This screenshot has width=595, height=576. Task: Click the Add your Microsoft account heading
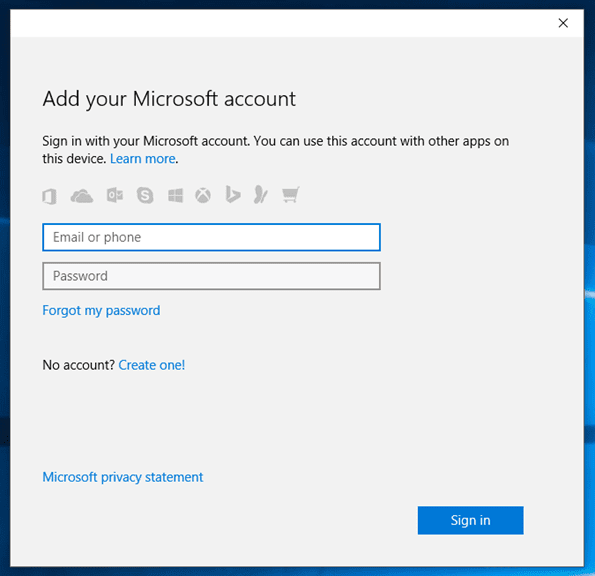click(x=169, y=99)
